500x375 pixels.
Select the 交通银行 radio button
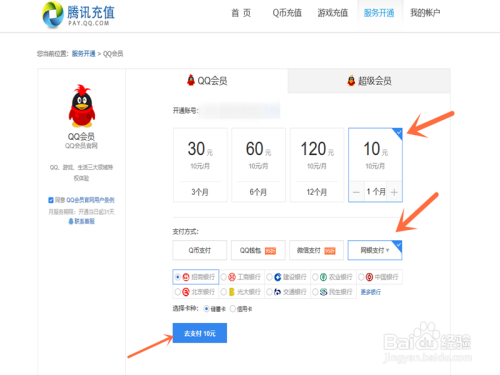point(269,292)
